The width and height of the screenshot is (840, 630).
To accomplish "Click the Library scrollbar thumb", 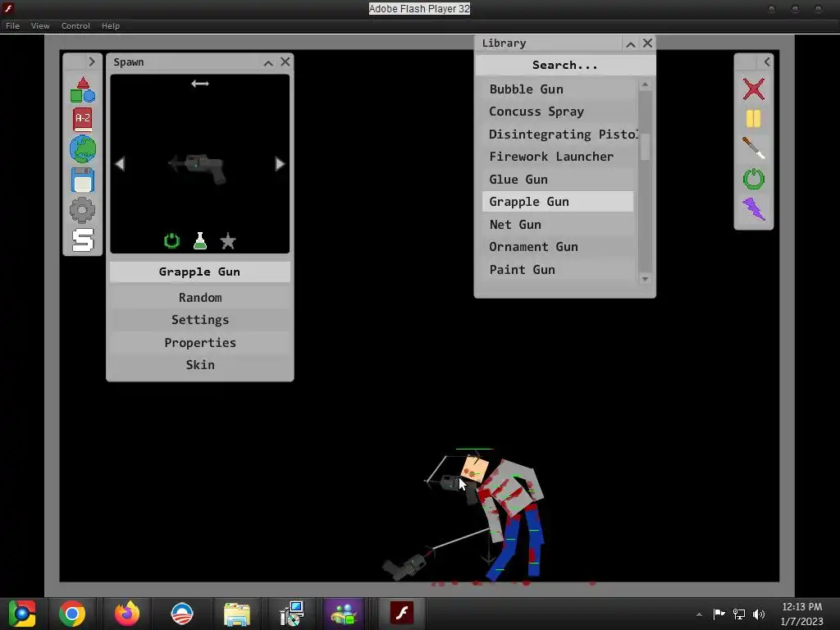I will point(645,146).
